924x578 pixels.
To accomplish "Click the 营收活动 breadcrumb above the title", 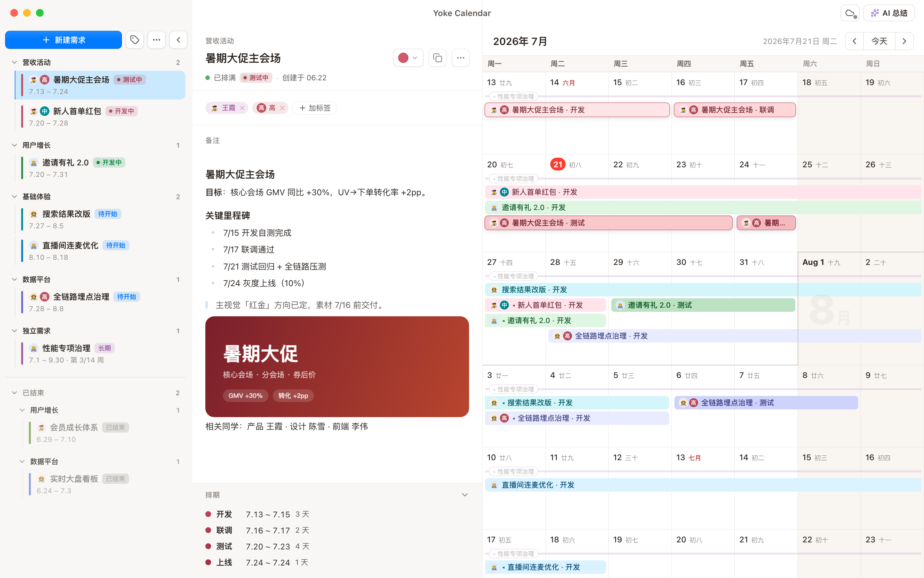I will (219, 40).
